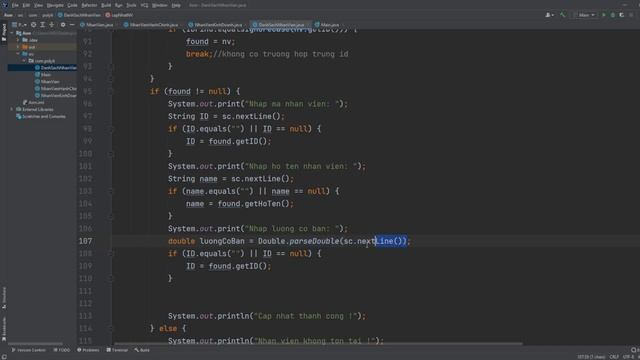Collapse the com.polyk package
The height and width of the screenshot is (360, 640).
pyautogui.click(x=24, y=61)
